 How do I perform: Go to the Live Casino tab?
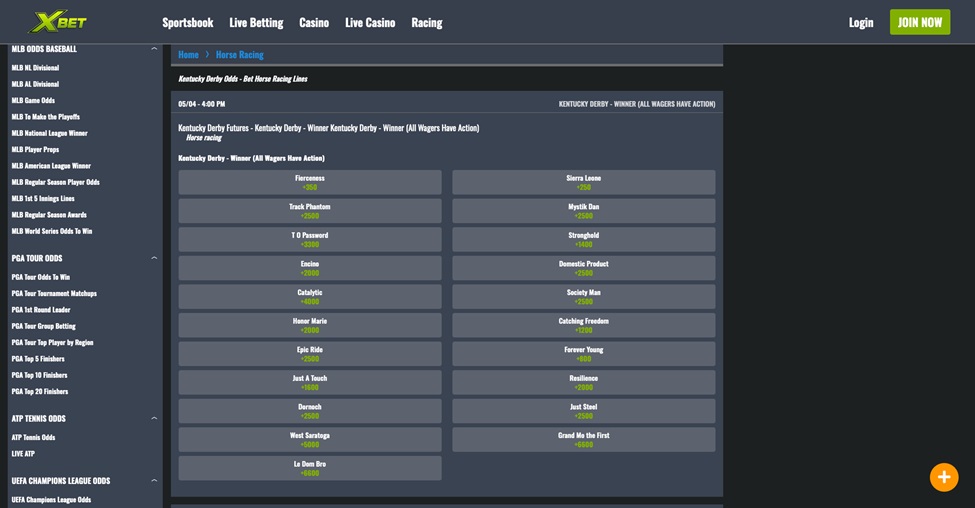coord(370,22)
